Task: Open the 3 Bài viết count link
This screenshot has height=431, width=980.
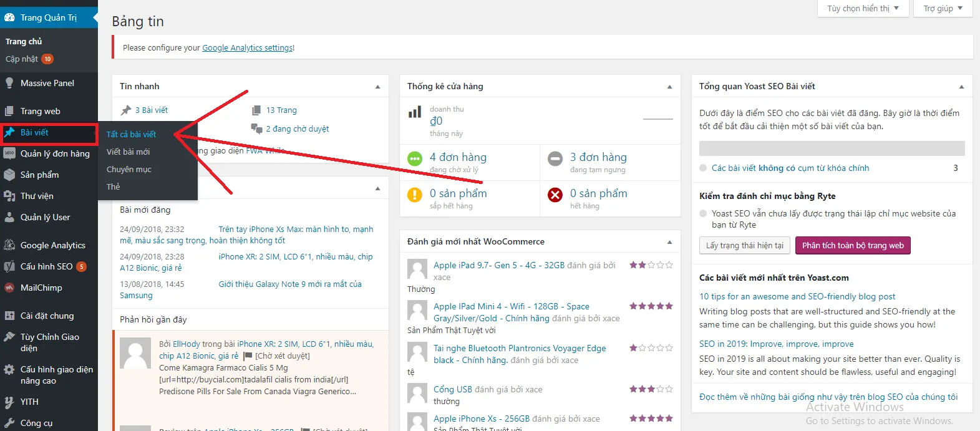Action: (x=152, y=110)
